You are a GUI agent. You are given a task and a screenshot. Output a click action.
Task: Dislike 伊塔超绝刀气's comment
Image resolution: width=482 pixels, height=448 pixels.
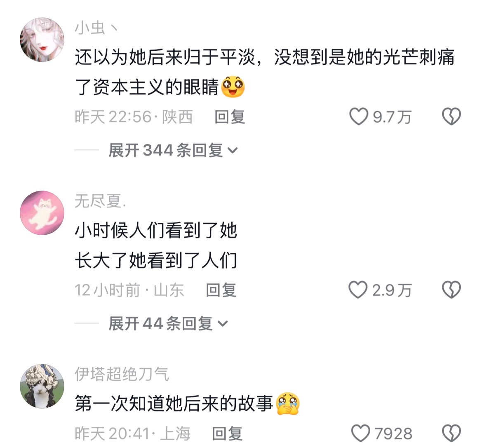(x=451, y=433)
